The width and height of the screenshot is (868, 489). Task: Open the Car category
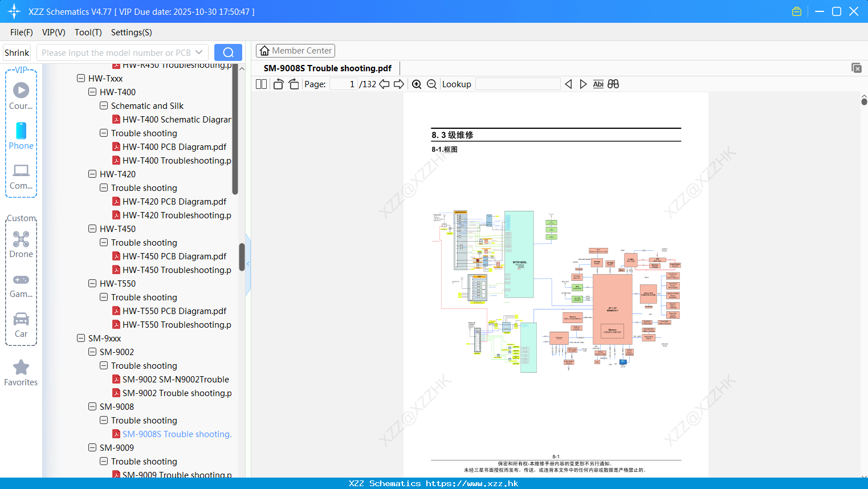tap(21, 324)
